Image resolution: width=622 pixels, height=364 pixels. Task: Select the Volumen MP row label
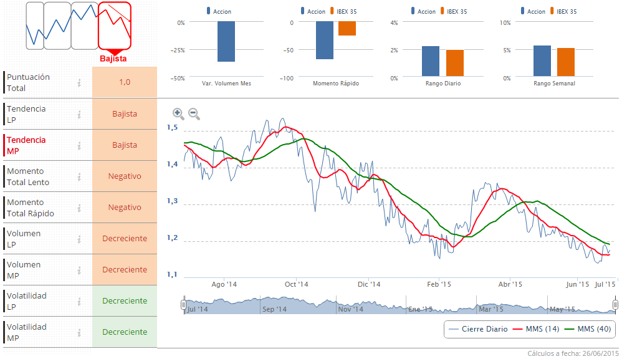pos(24,270)
